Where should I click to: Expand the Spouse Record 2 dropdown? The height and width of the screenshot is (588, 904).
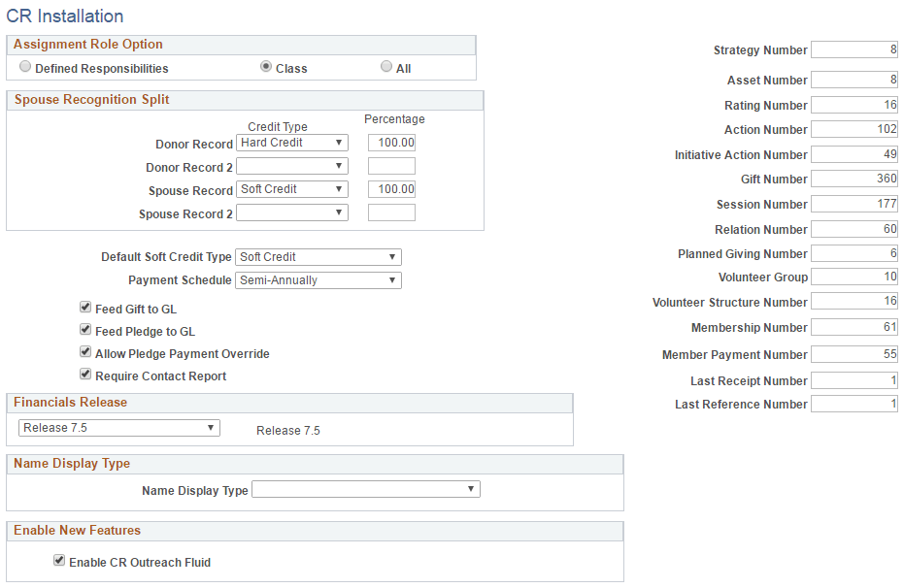pos(291,212)
